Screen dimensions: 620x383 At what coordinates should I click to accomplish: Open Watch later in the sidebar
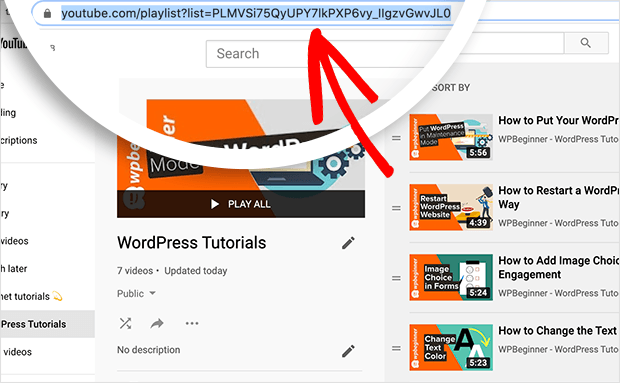click(x=14, y=269)
